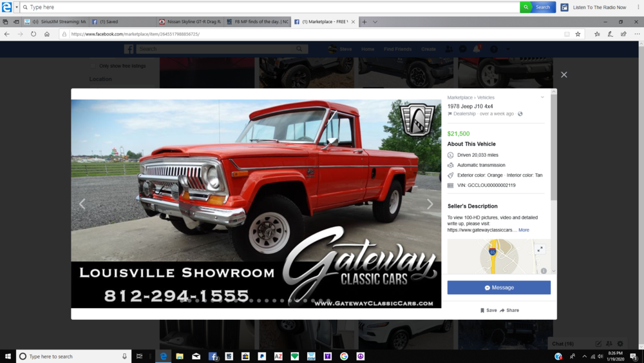Show hidden system tray icons
The height and width of the screenshot is (363, 644).
(585, 357)
